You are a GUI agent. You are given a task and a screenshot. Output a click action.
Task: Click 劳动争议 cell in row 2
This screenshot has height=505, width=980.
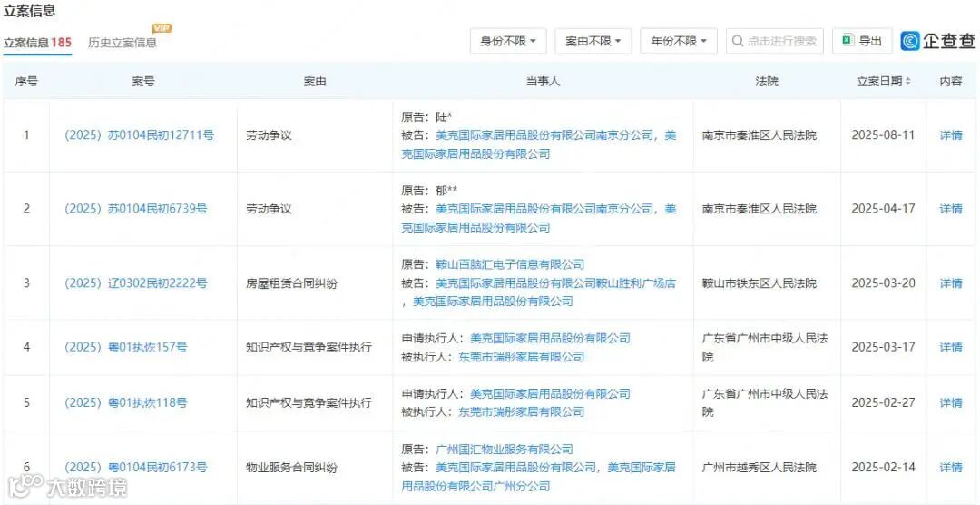(269, 208)
